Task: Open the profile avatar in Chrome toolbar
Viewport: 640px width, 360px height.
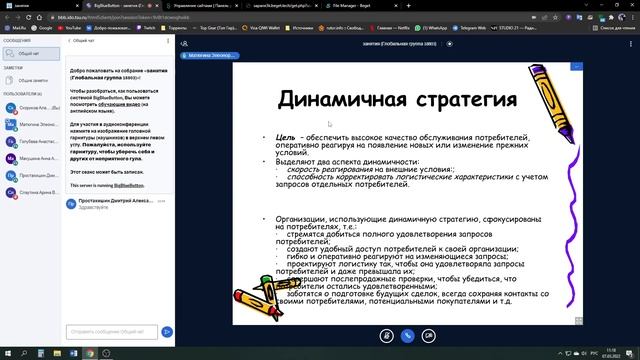Action: (x=622, y=18)
